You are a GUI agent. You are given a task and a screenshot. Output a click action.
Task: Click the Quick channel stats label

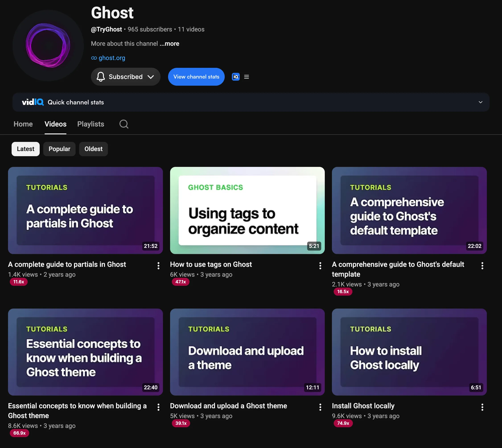tap(76, 102)
